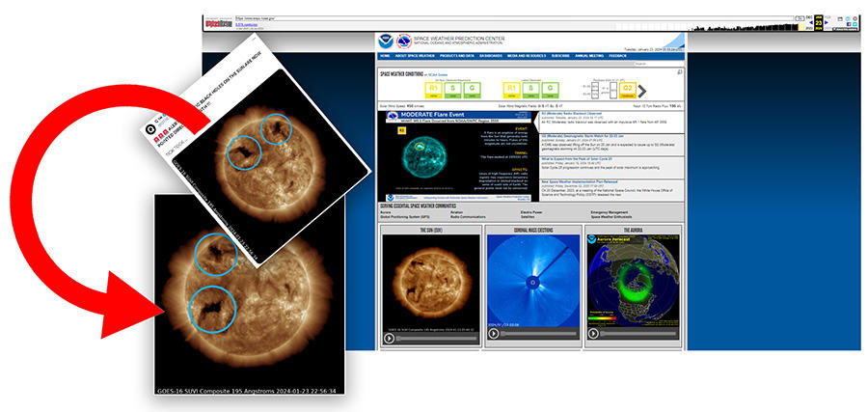Open the MEDIA AND RESOURCES menu
Screen dimensions: 868x412
(527, 56)
